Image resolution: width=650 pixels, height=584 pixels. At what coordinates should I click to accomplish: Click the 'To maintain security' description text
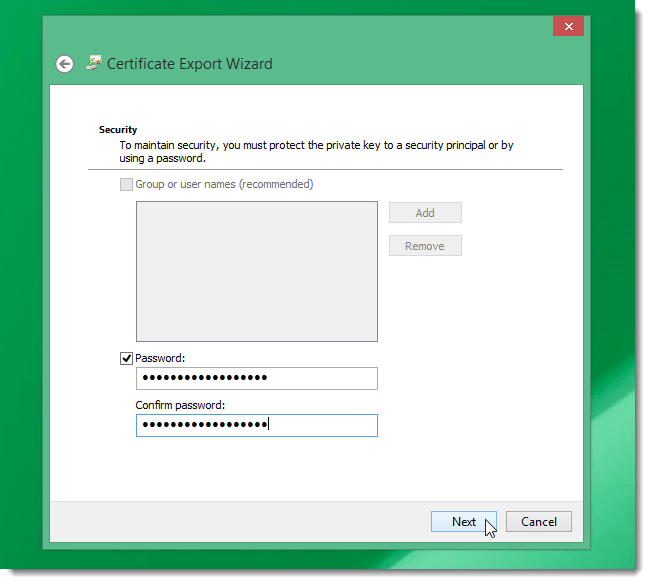click(x=316, y=152)
